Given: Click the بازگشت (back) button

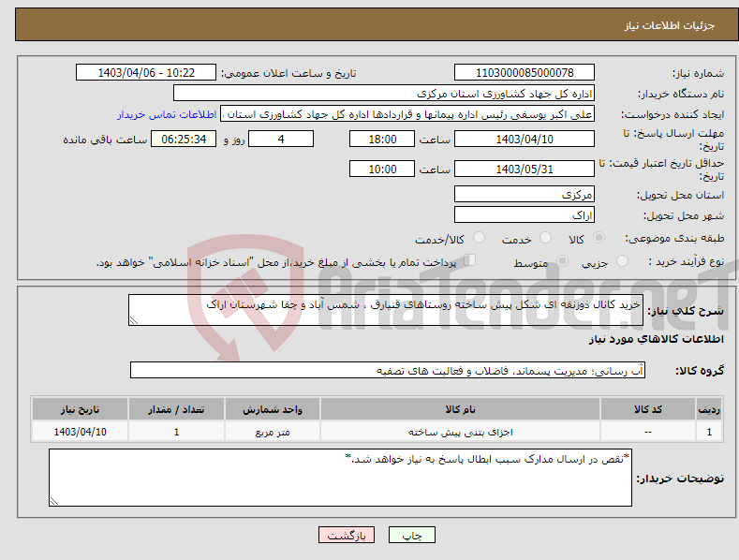Looking at the screenshot, I should pos(347,535).
